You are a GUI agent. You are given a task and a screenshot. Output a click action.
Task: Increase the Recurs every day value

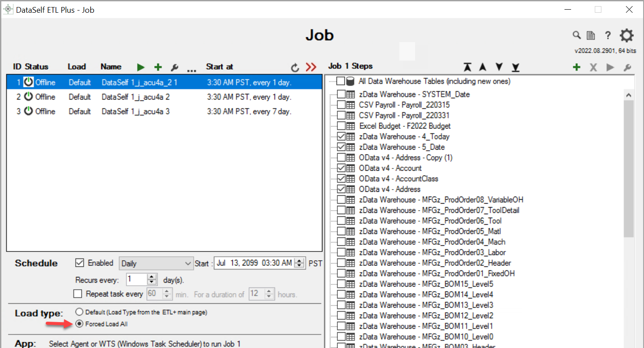coord(152,277)
